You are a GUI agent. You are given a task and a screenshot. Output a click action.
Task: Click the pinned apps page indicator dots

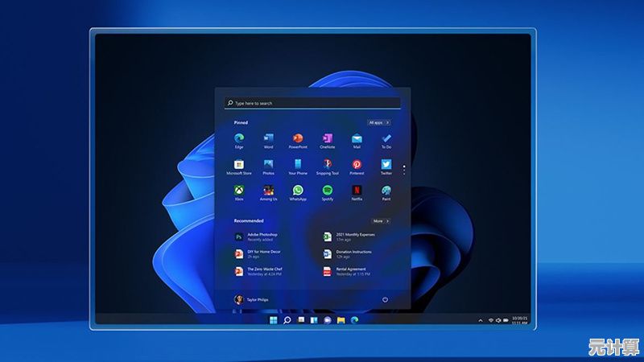(x=404, y=170)
